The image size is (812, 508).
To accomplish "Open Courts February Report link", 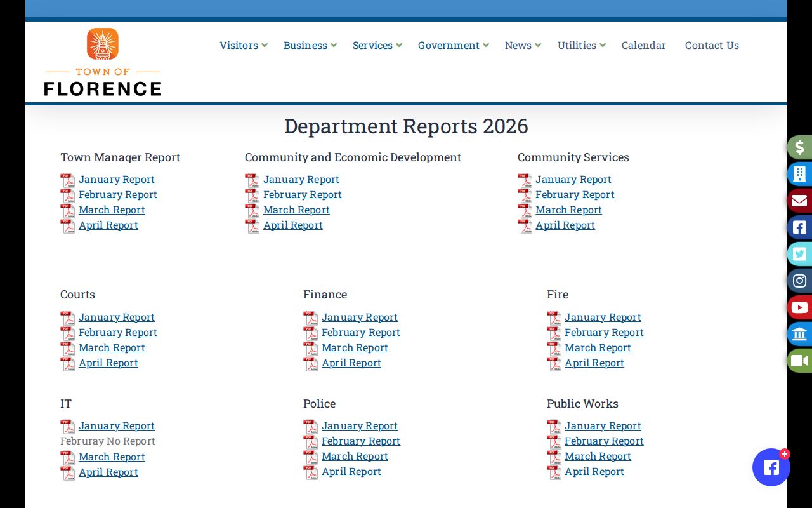I will 118,333.
